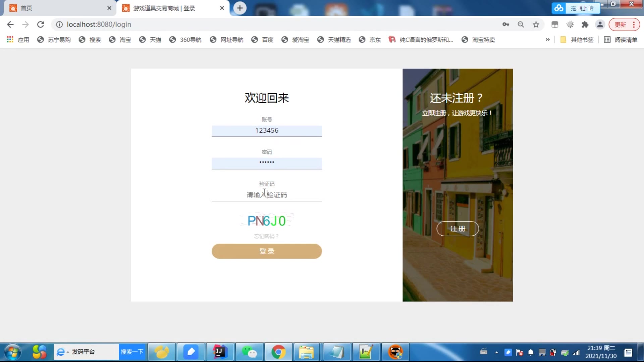Open saved passwords key icon
Viewport: 644px width, 362px height.
pyautogui.click(x=506, y=24)
